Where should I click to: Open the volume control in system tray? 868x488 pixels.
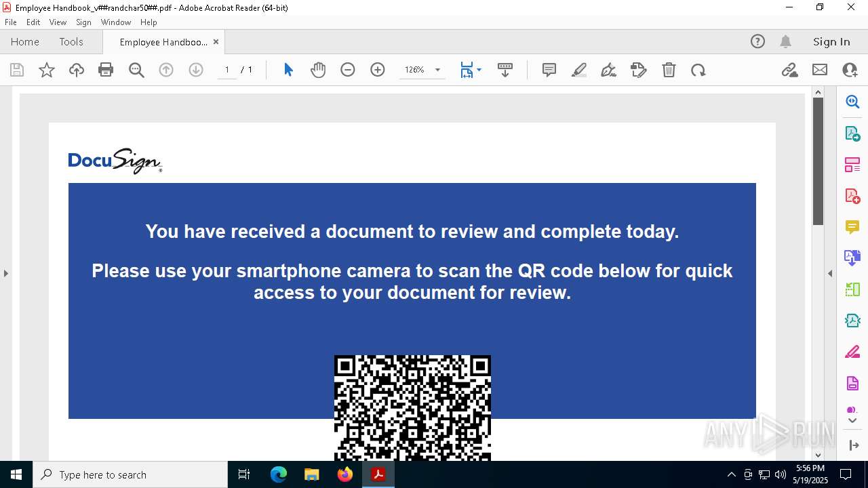(780, 474)
